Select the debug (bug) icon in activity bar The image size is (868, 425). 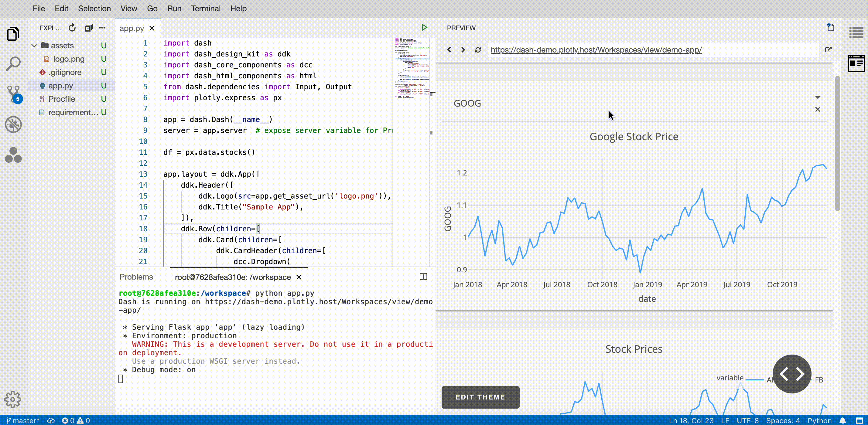tap(13, 124)
